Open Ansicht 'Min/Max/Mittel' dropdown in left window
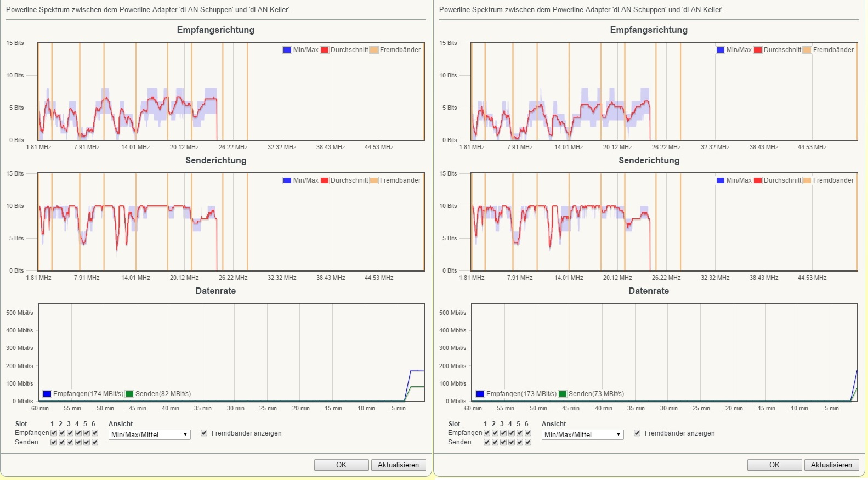This screenshot has width=868, height=480. click(x=150, y=434)
